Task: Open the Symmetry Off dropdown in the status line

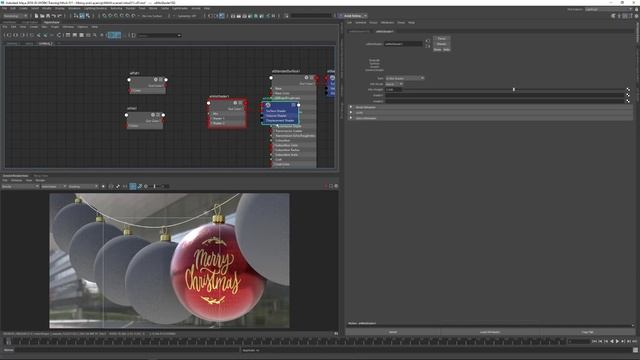Action: click(187, 16)
